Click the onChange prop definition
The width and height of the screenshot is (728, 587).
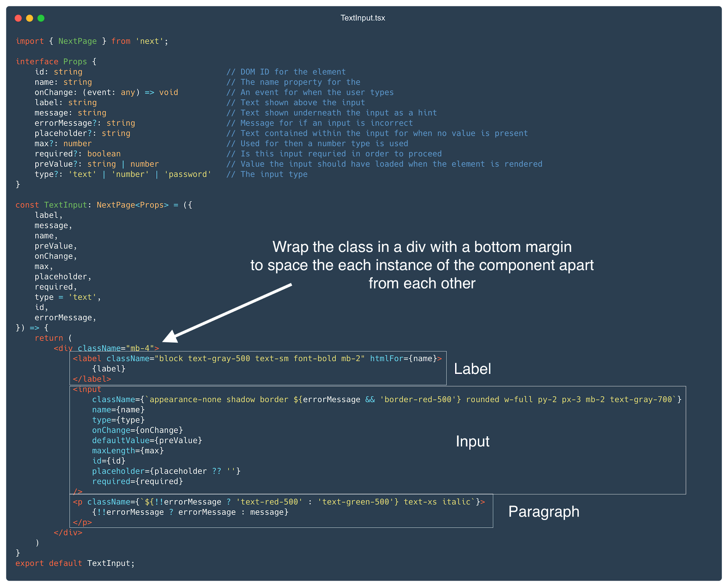coord(107,92)
